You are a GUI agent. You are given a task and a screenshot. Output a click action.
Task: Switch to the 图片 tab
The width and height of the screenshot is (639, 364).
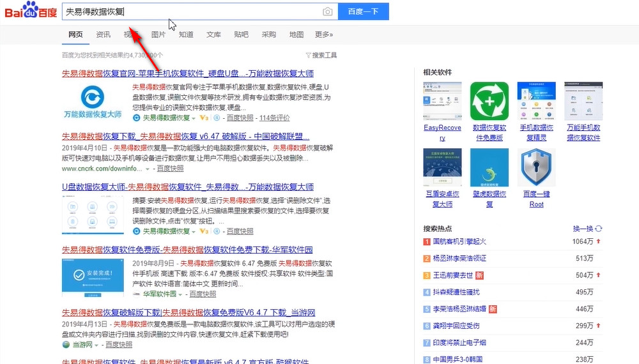[158, 34]
